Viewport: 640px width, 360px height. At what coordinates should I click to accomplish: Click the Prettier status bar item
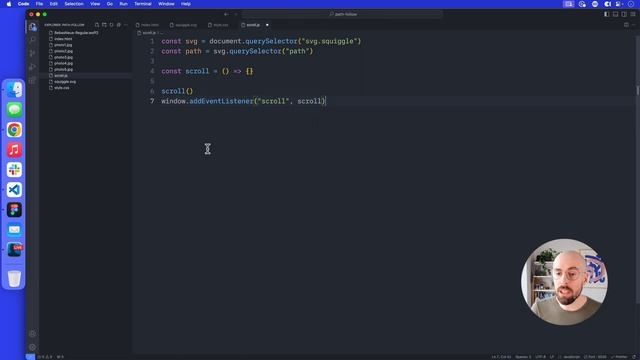619,357
